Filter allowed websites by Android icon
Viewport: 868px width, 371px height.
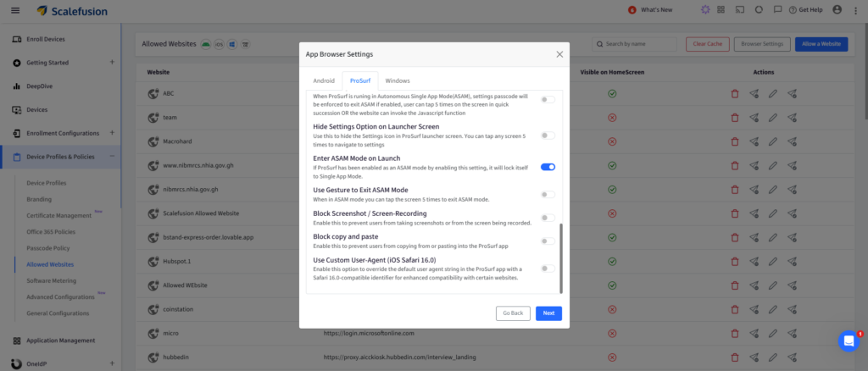tap(205, 44)
